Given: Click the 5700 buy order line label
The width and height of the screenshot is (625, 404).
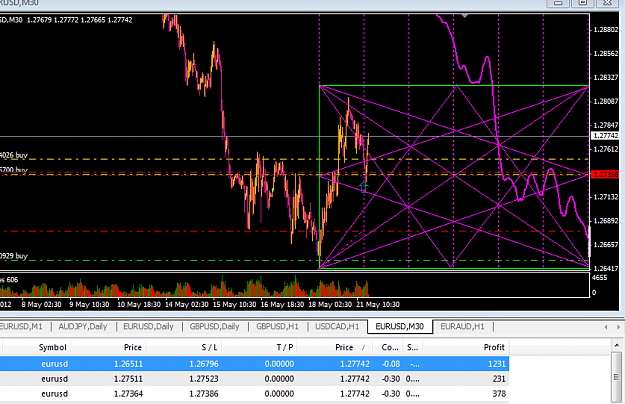Looking at the screenshot, I should (x=14, y=170).
